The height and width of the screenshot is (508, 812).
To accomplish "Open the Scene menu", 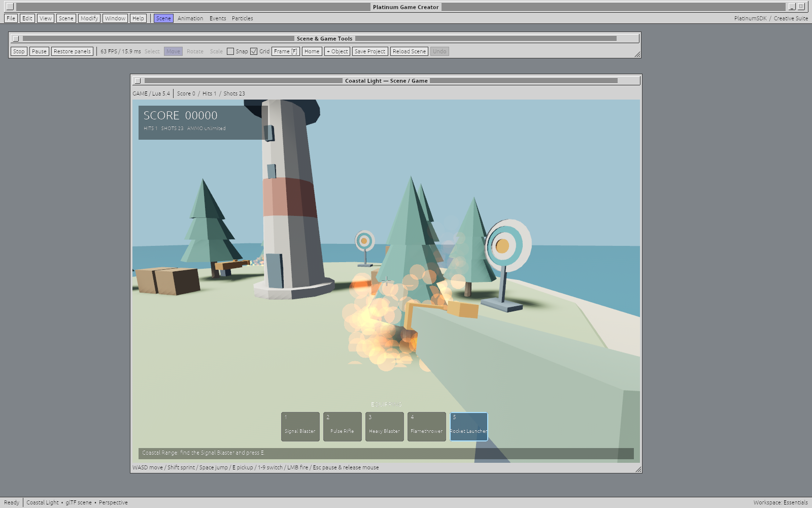I will click(x=66, y=18).
